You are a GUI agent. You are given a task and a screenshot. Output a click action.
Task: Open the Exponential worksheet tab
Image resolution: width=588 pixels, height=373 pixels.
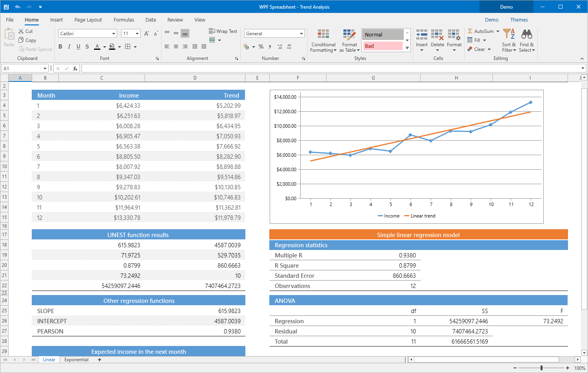click(x=76, y=360)
